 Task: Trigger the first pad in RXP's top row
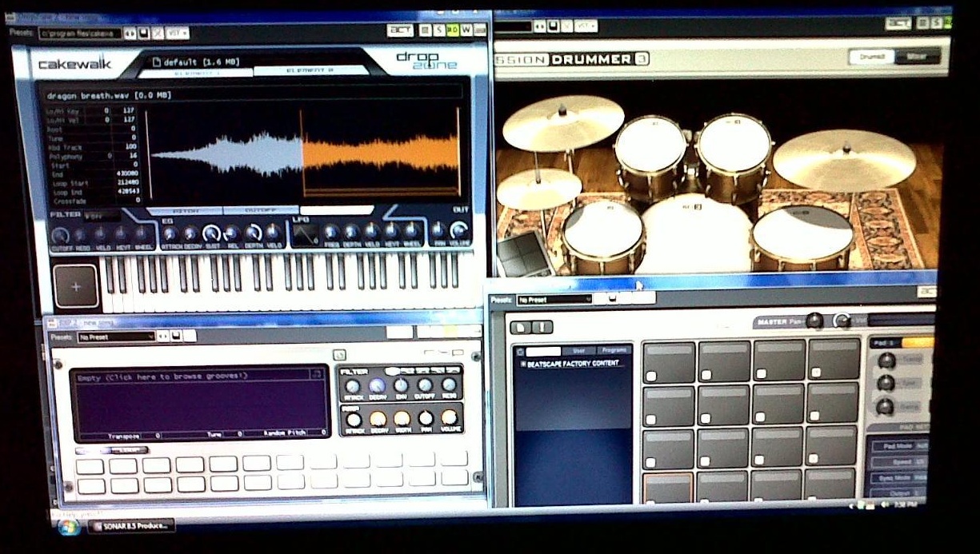click(x=90, y=465)
